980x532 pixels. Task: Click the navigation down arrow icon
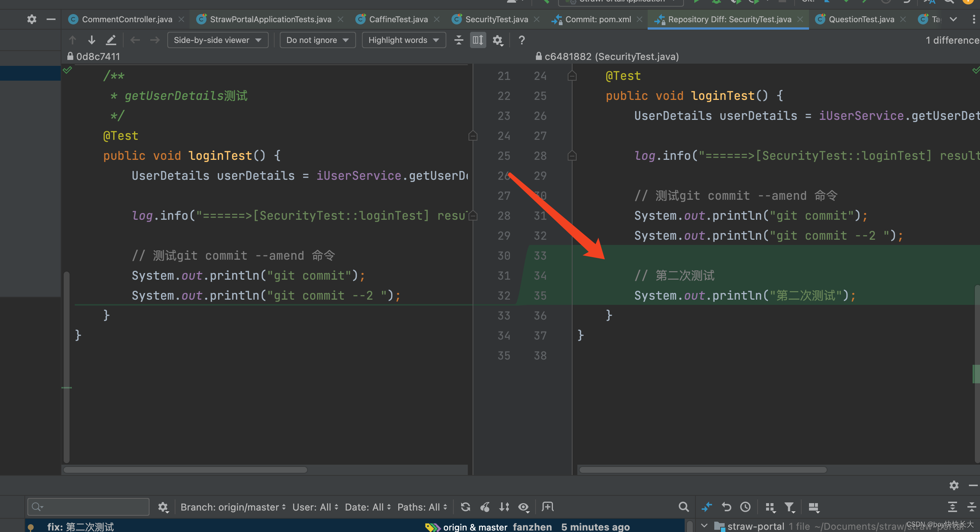93,41
